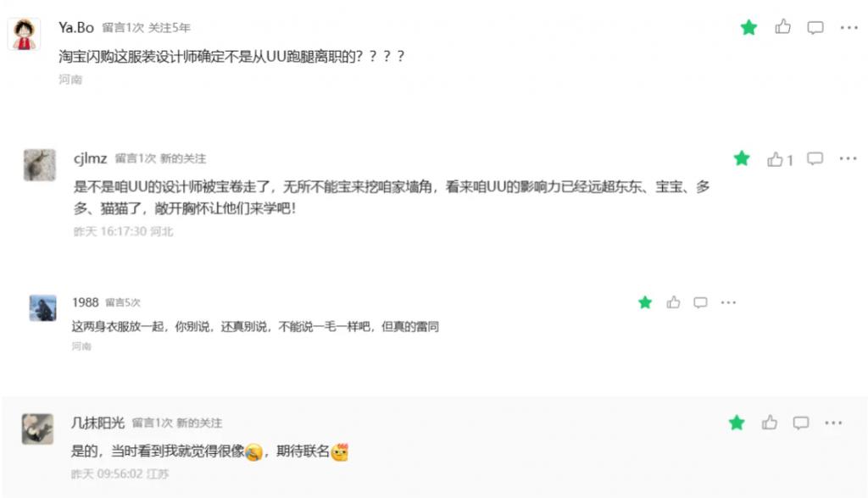Open more options for Ya.Bo's comment

pos(849,27)
